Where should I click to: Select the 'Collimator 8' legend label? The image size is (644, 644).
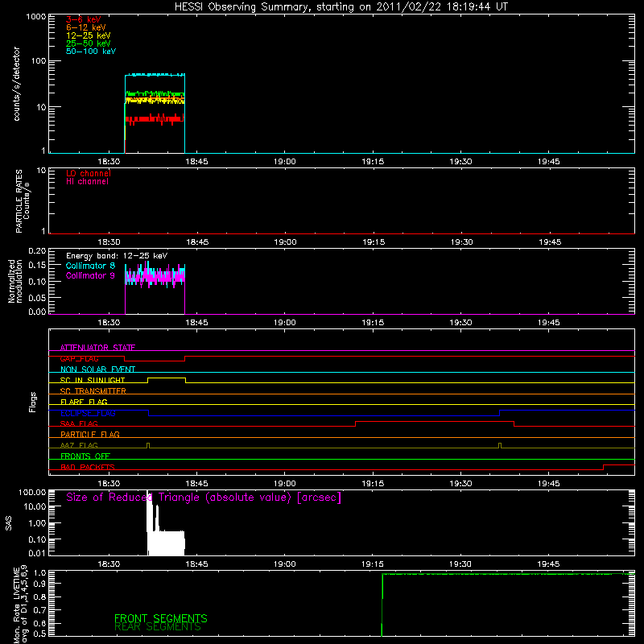pos(90,266)
